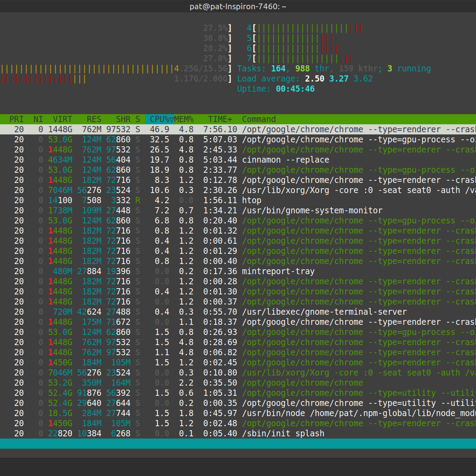Select the gnome-terminal-server process row
Image resolution: width=476 pixels, height=476 pixels.
coord(238,312)
